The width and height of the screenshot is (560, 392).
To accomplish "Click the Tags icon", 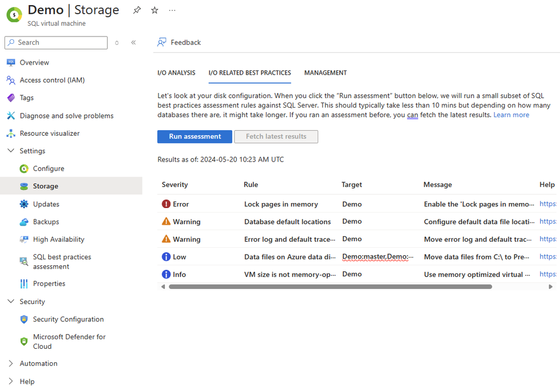I will point(11,98).
